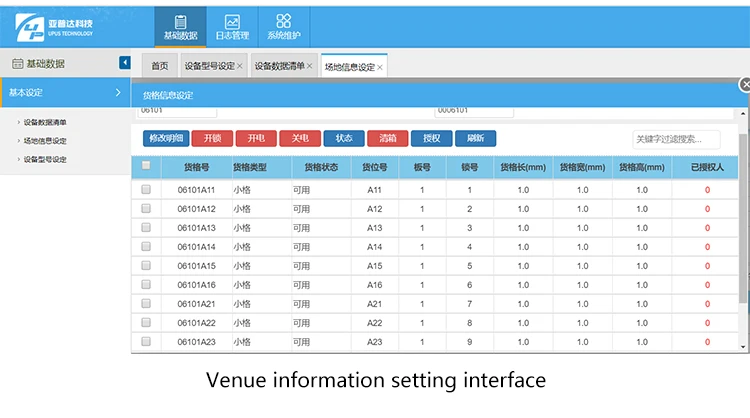Switch to the 首页 tab

(x=159, y=67)
